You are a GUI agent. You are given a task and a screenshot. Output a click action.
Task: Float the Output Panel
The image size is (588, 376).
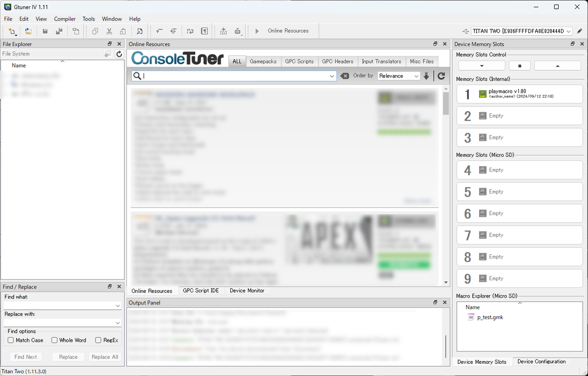coord(435,303)
